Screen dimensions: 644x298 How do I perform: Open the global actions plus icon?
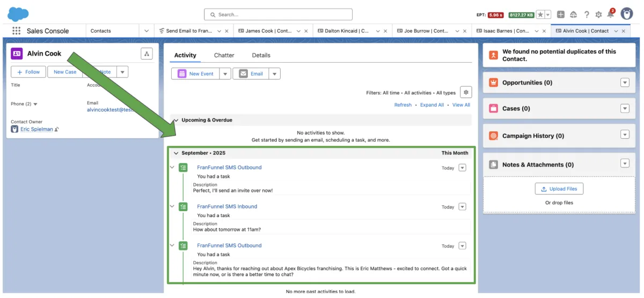point(561,14)
